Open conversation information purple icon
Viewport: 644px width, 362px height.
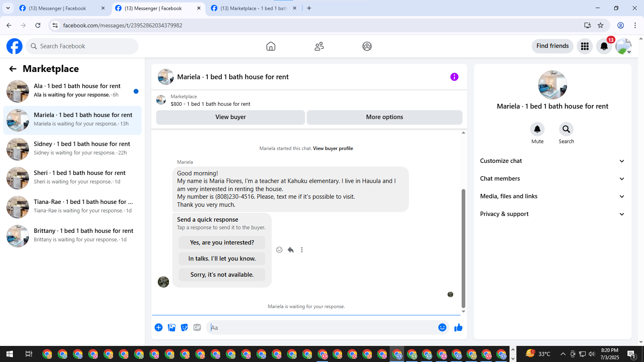[x=454, y=77]
